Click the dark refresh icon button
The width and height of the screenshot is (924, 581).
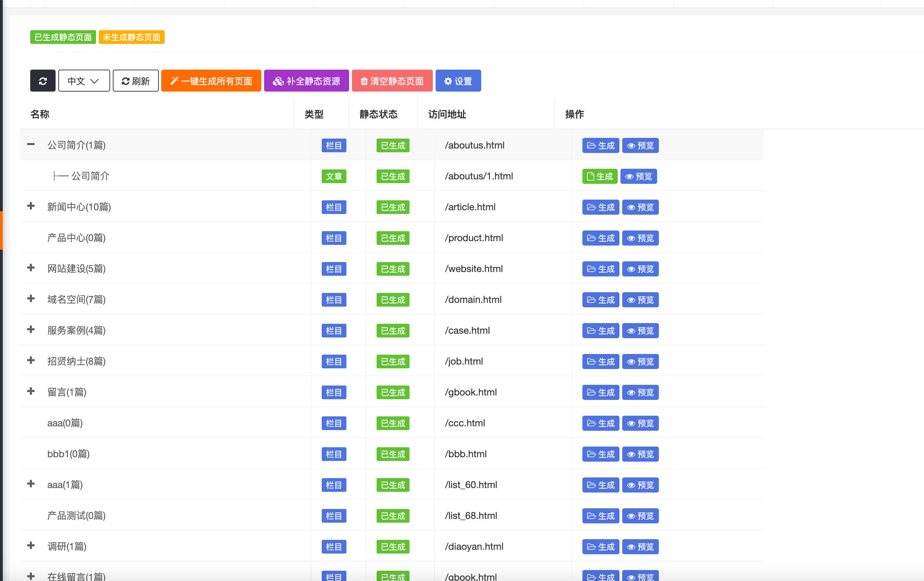tap(43, 81)
